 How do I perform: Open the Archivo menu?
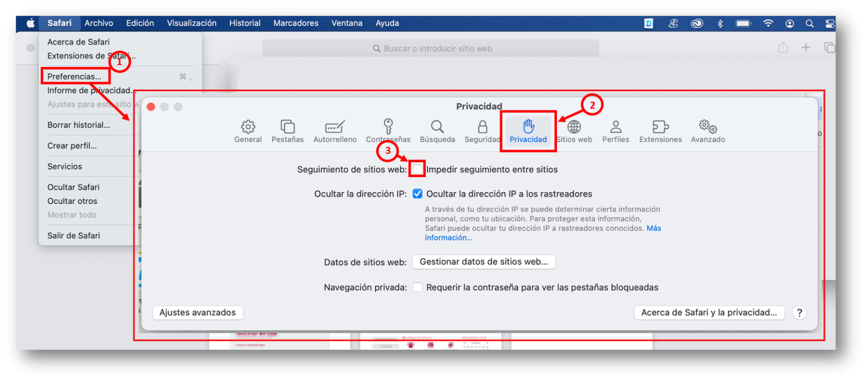[99, 23]
